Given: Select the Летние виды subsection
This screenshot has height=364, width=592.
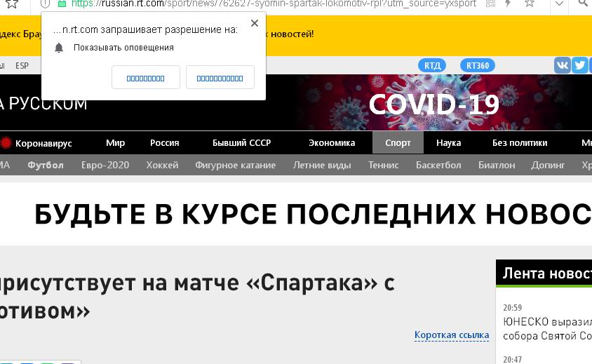Looking at the screenshot, I should pos(322,165).
